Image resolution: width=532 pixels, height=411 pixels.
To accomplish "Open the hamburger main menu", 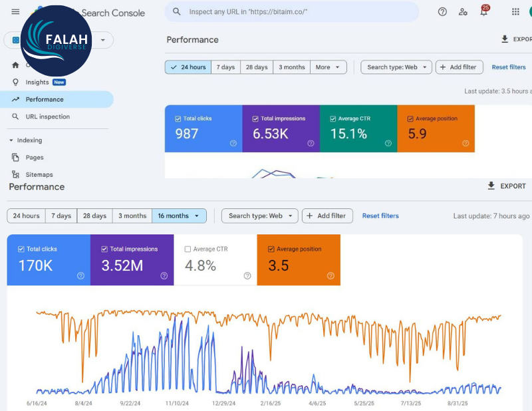I will (15, 12).
